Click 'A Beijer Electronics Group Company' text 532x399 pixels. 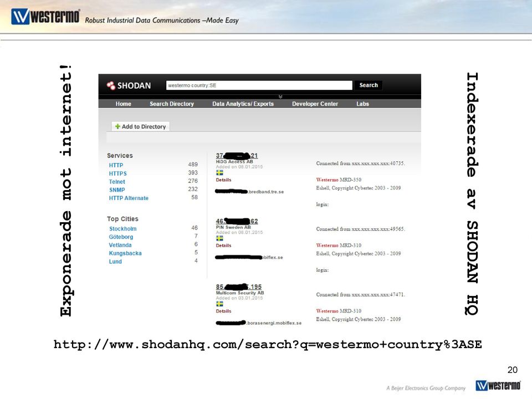(426, 388)
